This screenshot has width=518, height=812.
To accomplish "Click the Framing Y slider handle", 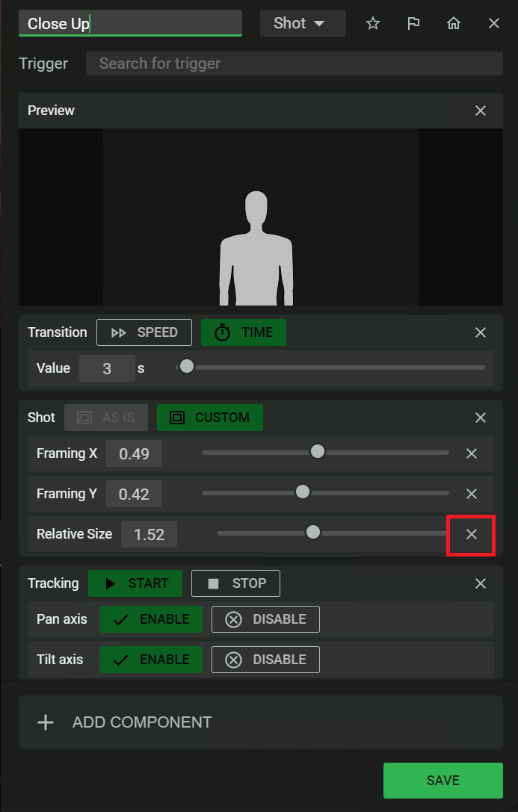I will coord(303,492).
